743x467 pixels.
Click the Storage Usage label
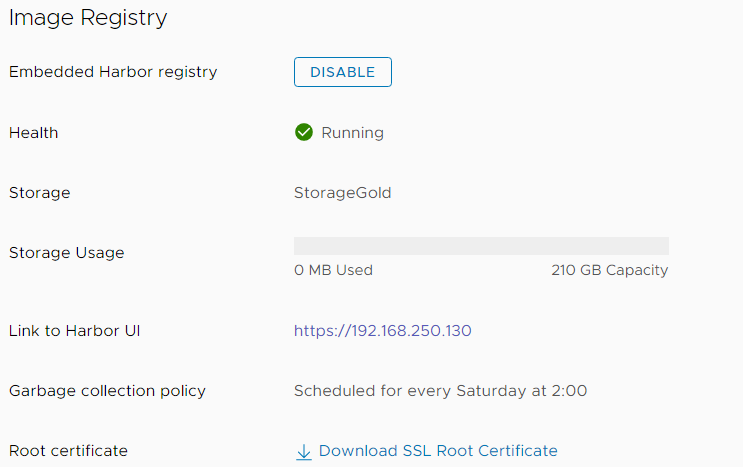(x=66, y=253)
